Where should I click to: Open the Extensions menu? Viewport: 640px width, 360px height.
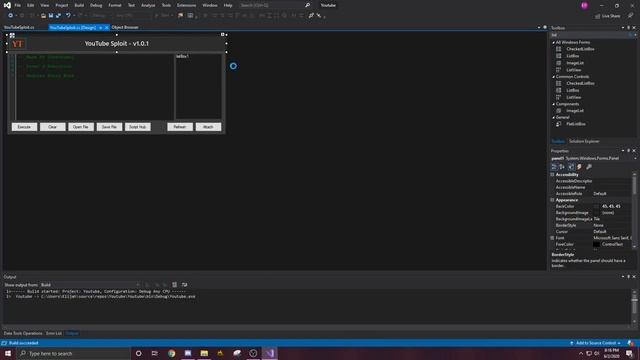click(x=186, y=5)
